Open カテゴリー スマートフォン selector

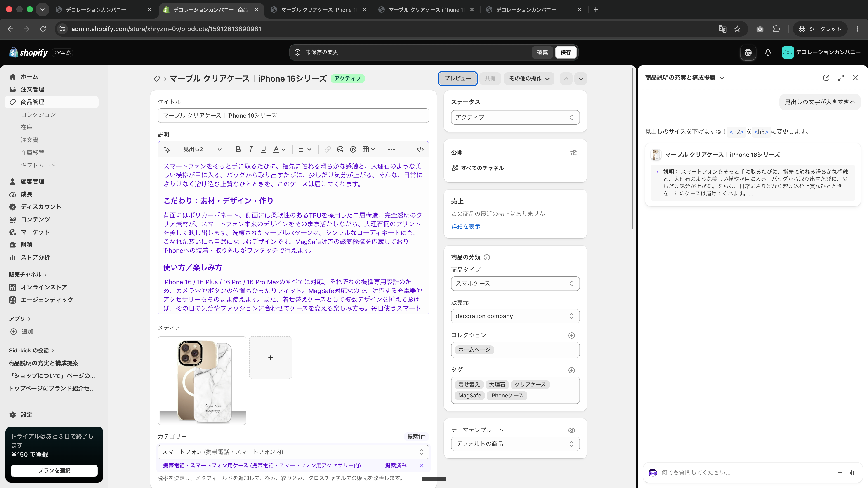(x=293, y=452)
